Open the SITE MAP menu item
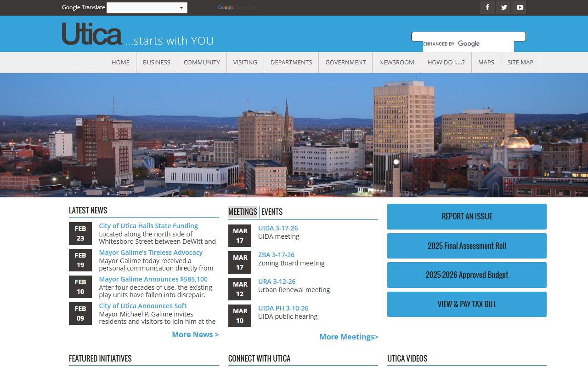Viewport: 588px width, 368px height. (520, 63)
